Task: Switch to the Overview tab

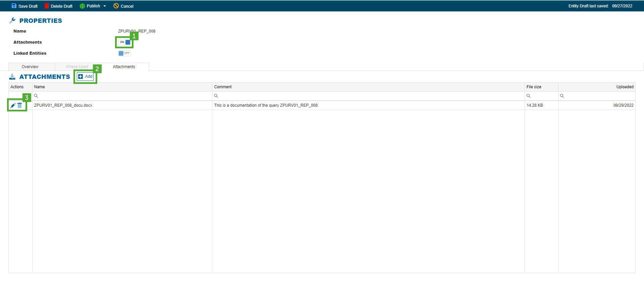Action: pyautogui.click(x=30, y=67)
